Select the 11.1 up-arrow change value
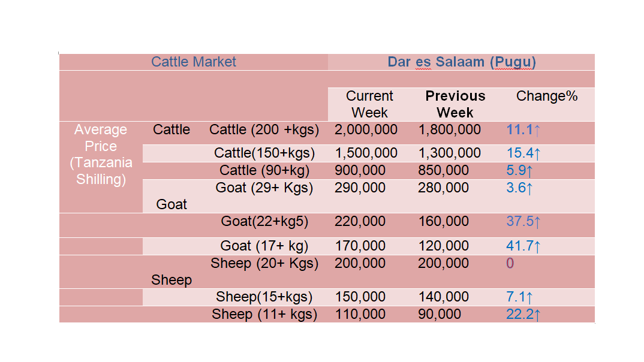Screen dimensions: 644x362 coord(523,130)
